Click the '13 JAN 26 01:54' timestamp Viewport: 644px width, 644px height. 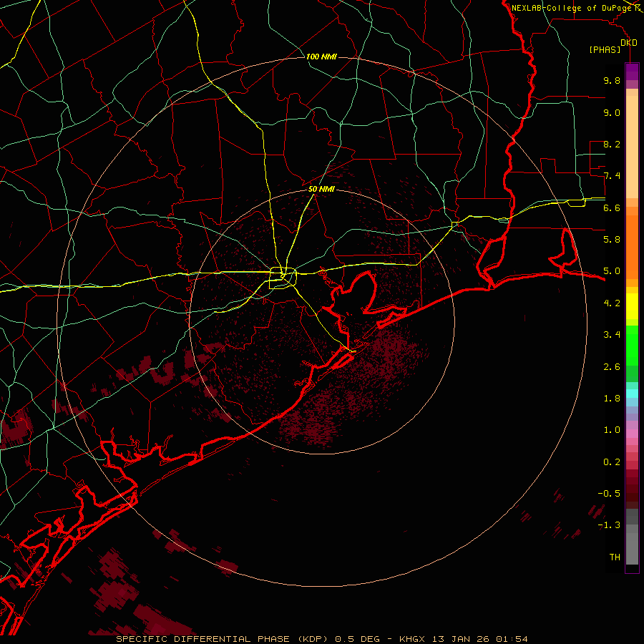pos(479,639)
